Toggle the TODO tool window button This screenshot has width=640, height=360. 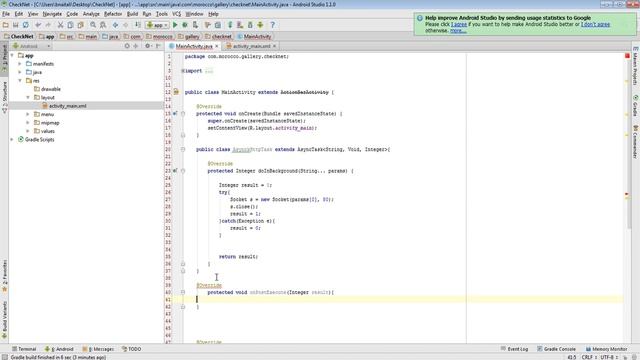click(131, 349)
